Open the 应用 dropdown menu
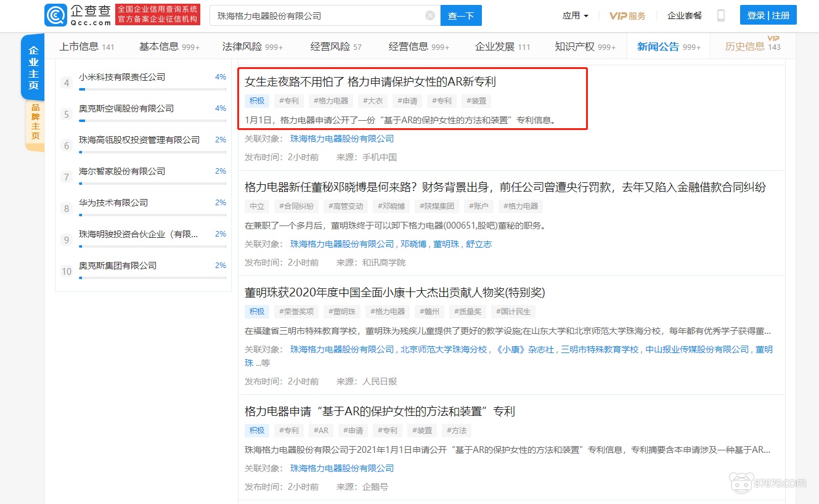819x504 pixels. tap(576, 15)
